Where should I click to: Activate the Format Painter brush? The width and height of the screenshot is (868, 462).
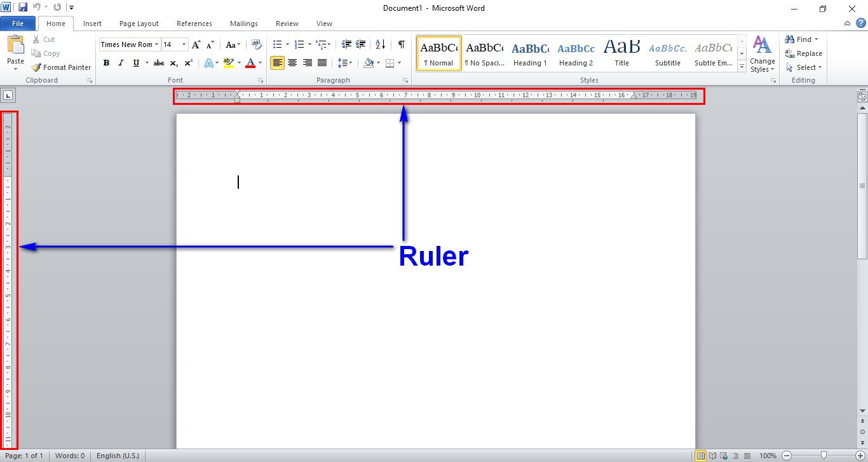[x=62, y=67]
